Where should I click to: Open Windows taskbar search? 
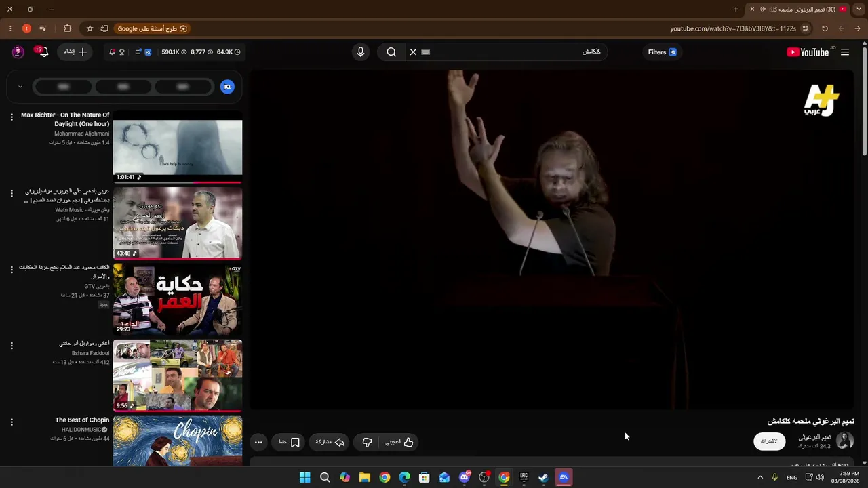[x=325, y=478]
